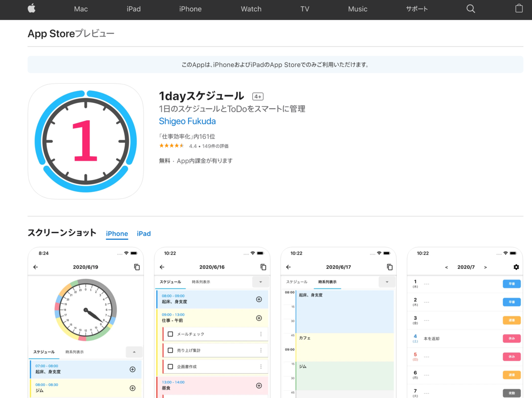This screenshot has width=532, height=398.
Task: Open more options for 企画書作成
Action: coord(261,367)
